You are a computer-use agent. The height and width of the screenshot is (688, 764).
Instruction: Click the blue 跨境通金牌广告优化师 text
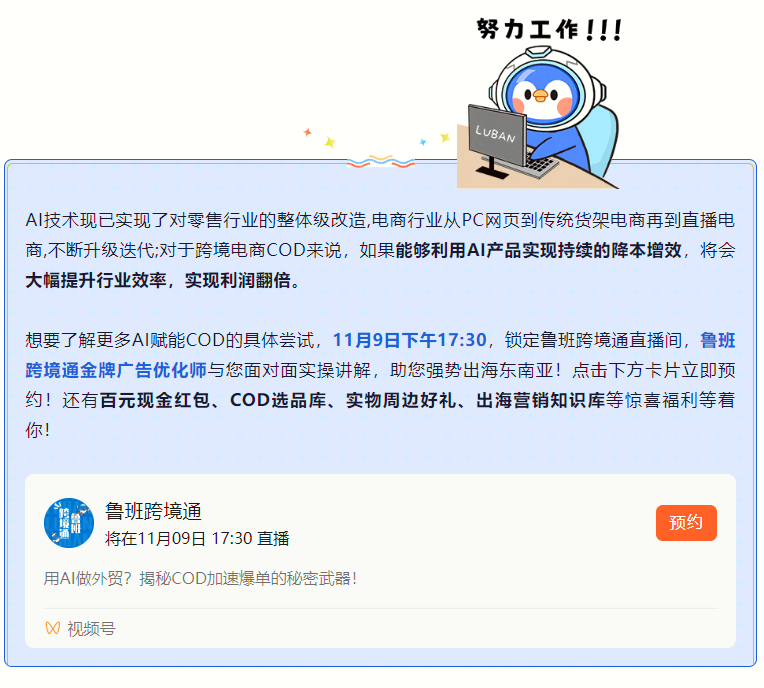point(116,370)
